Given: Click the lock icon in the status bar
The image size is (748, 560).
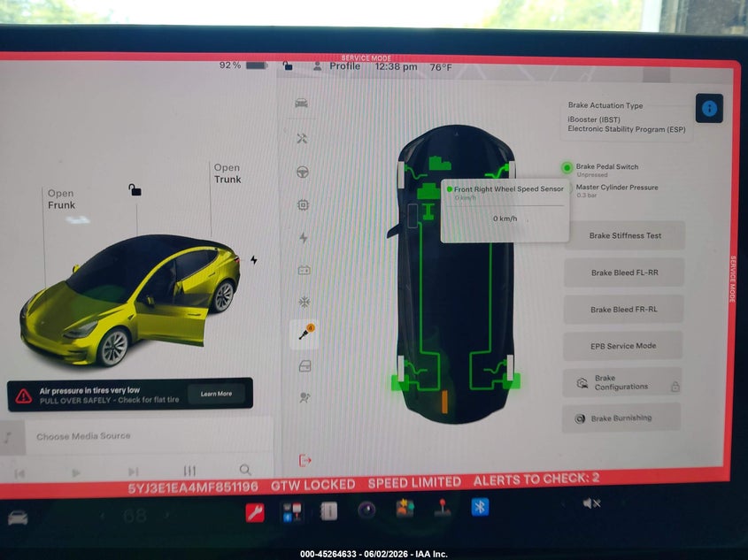Looking at the screenshot, I should [x=288, y=65].
